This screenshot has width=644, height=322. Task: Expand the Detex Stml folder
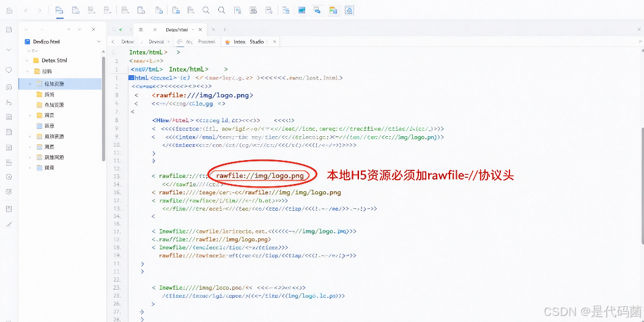pyautogui.click(x=27, y=60)
